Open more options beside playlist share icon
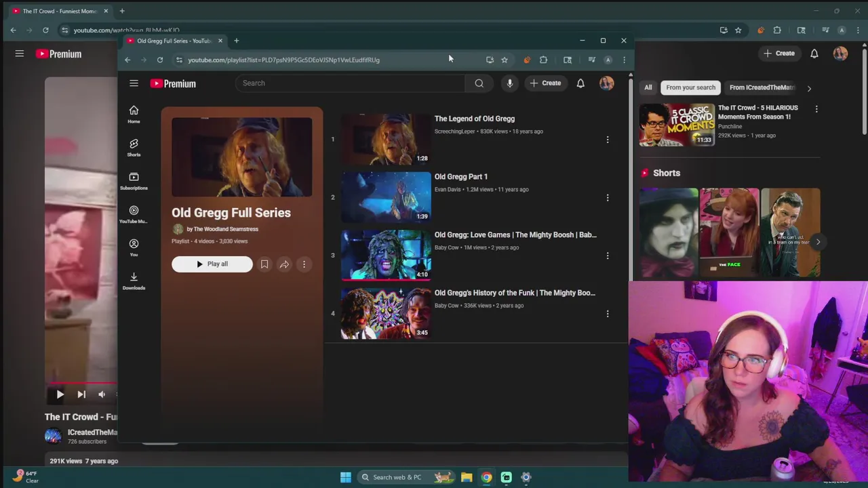This screenshot has width=868, height=488. (304, 264)
